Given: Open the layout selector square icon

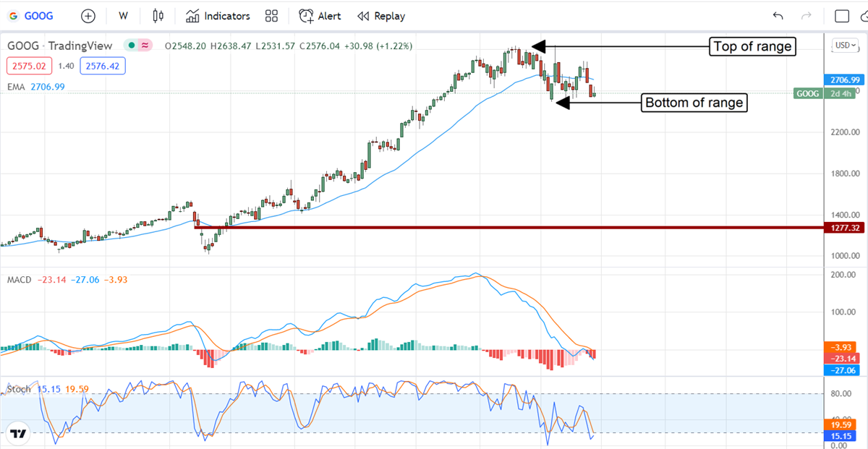Looking at the screenshot, I should pos(842,16).
